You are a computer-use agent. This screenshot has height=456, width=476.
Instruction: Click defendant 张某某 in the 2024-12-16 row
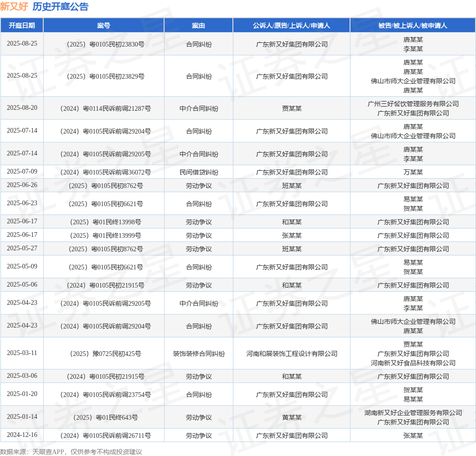click(413, 436)
